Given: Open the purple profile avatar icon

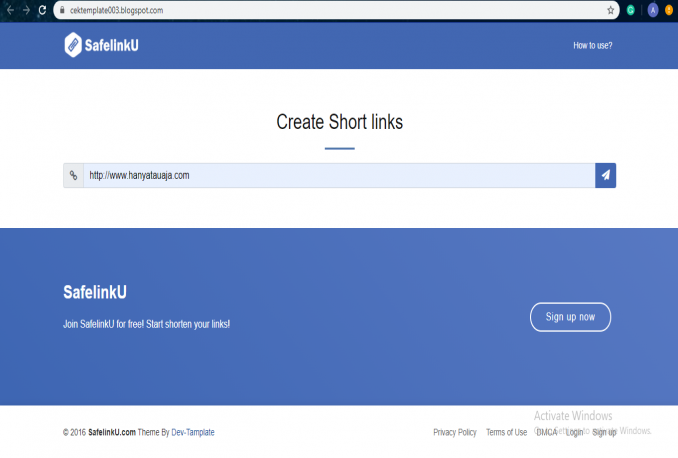Looking at the screenshot, I should (653, 10).
